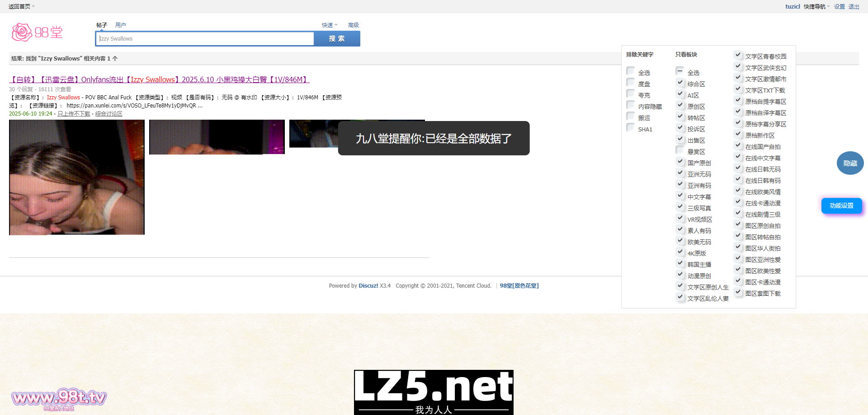Click the LZ5.net banner image
Image resolution: width=868 pixels, height=415 pixels.
coord(434,392)
